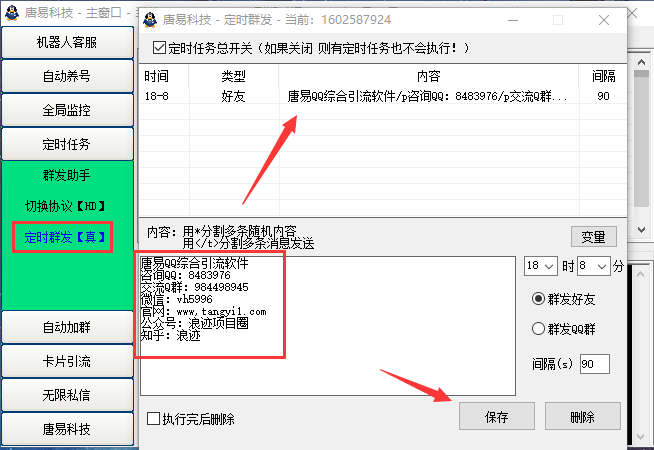
Task: Click inside the message content text area
Action: [x=328, y=326]
